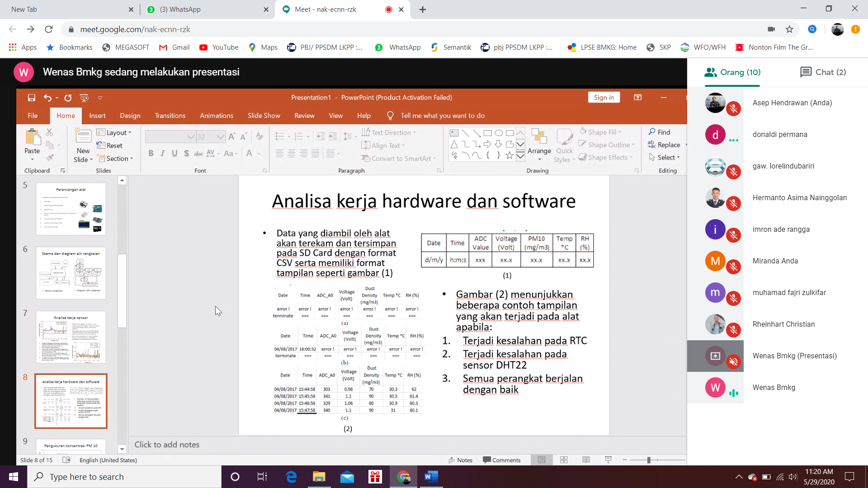The height and width of the screenshot is (488, 868).
Task: Switch to the Transitions ribbon tab
Action: pos(170,116)
